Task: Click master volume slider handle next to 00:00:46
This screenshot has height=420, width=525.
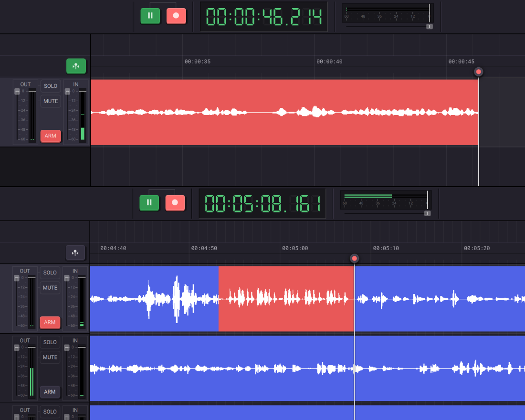Action: coord(429,27)
